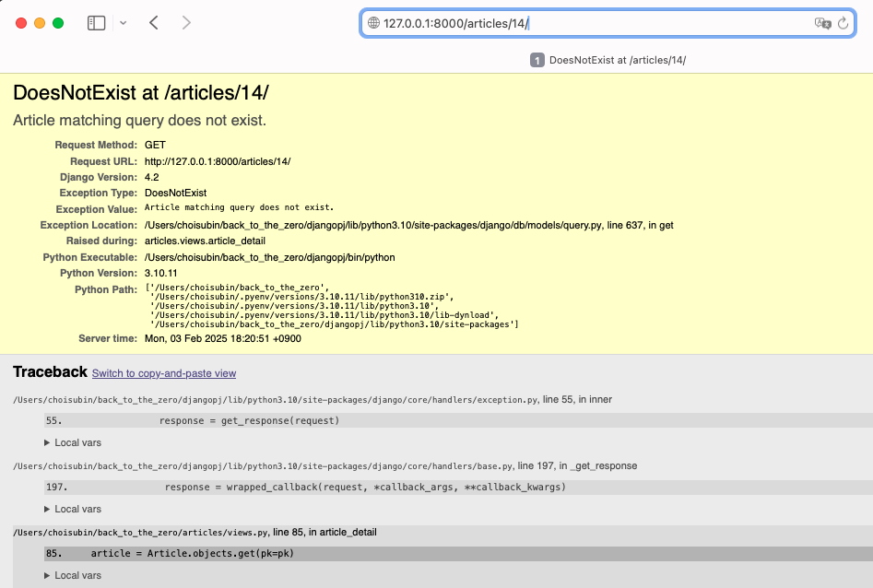Screen dimensions: 873x588
Task: Open Switch to copy-and-paste view link
Action: click(x=164, y=373)
